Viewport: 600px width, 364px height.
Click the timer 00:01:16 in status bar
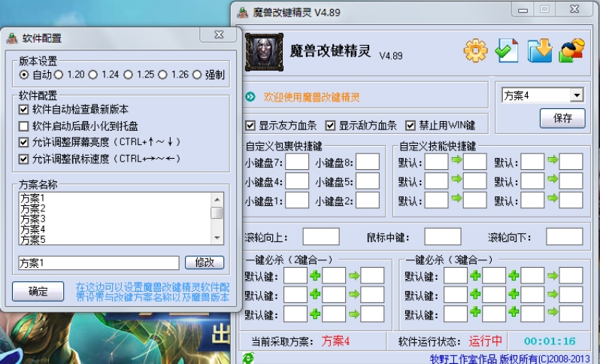550,341
